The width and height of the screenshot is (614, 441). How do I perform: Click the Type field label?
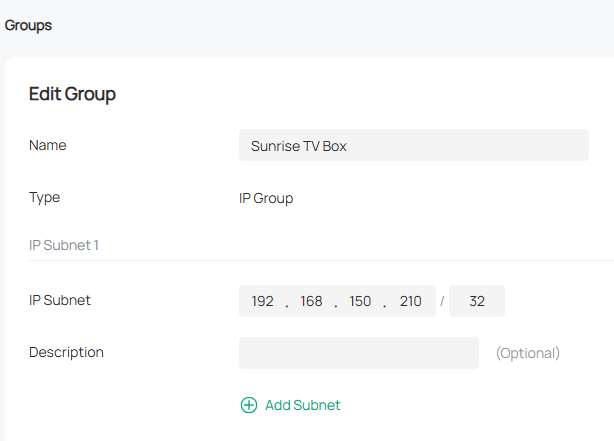click(45, 197)
